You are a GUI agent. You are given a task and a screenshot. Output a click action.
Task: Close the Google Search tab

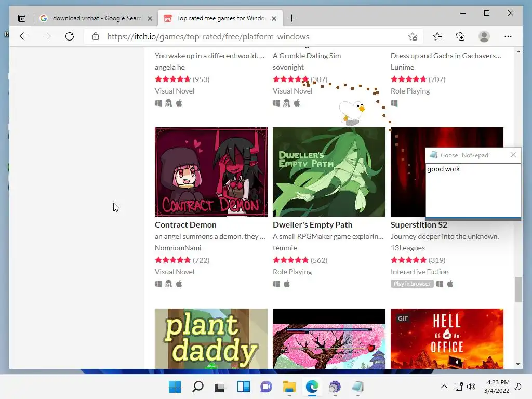coord(150,18)
